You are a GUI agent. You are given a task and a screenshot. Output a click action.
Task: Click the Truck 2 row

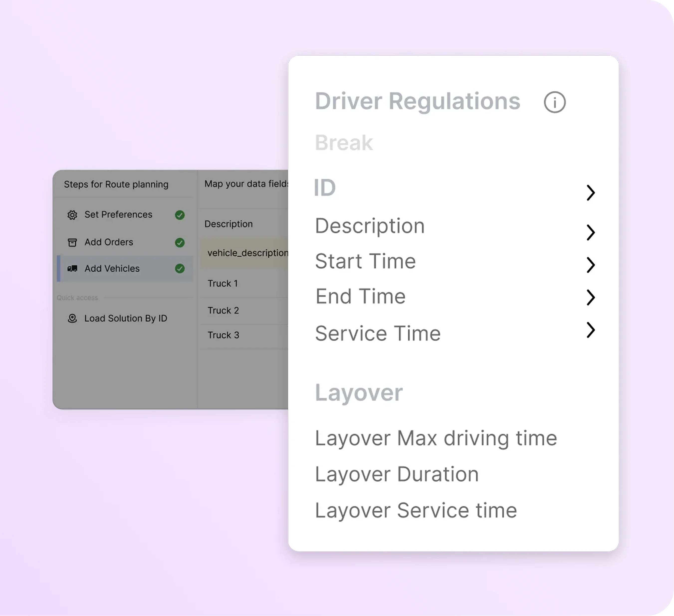point(245,310)
